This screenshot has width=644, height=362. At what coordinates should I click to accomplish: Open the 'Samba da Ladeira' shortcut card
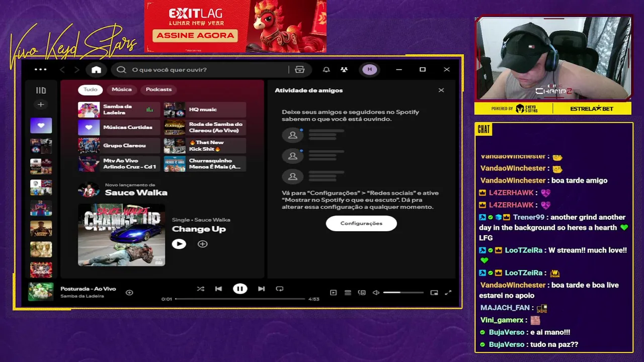[x=119, y=110]
